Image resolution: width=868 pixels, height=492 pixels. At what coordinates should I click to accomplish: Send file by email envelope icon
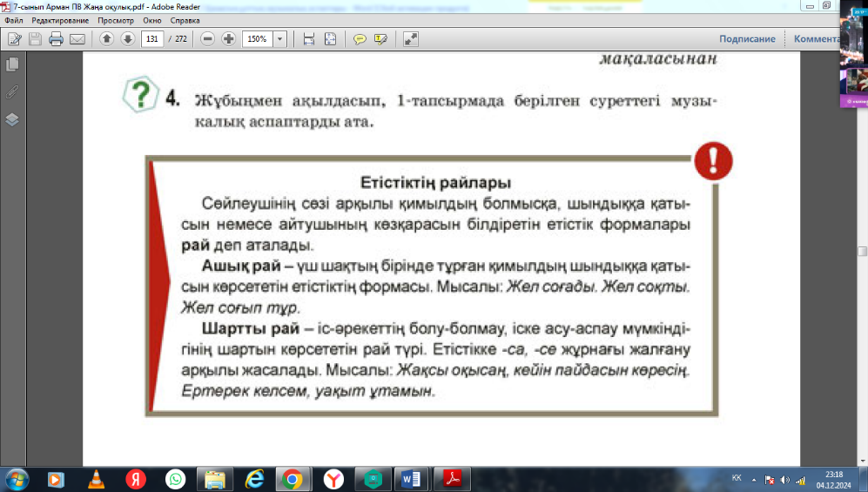[77, 38]
